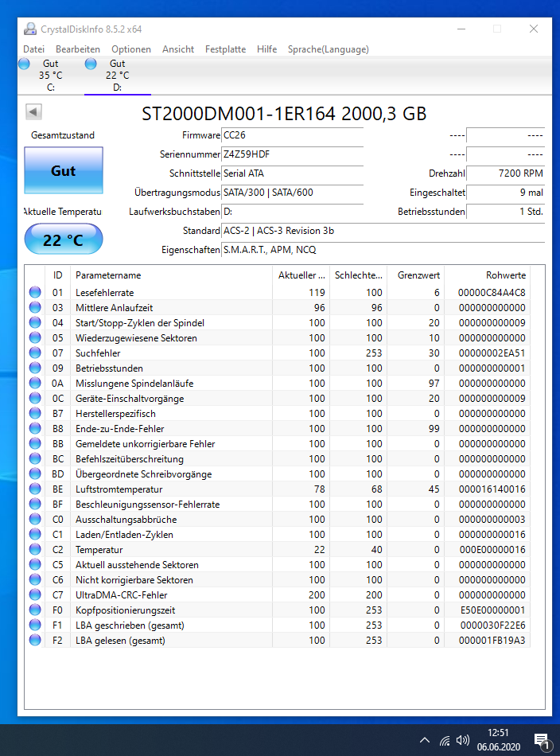Click the Übertragungsmodus SATA/300 | SATA/600 field
Image resolution: width=560 pixels, height=756 pixels.
click(292, 193)
